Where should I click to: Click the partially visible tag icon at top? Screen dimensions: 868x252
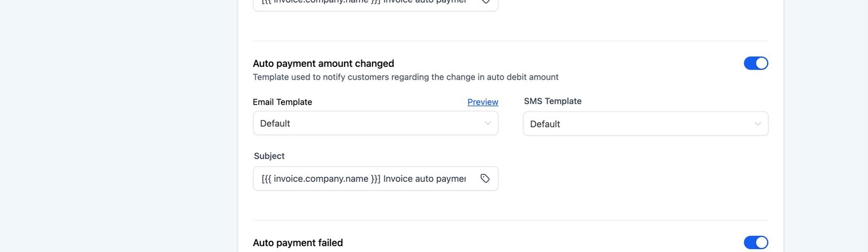coord(486,2)
